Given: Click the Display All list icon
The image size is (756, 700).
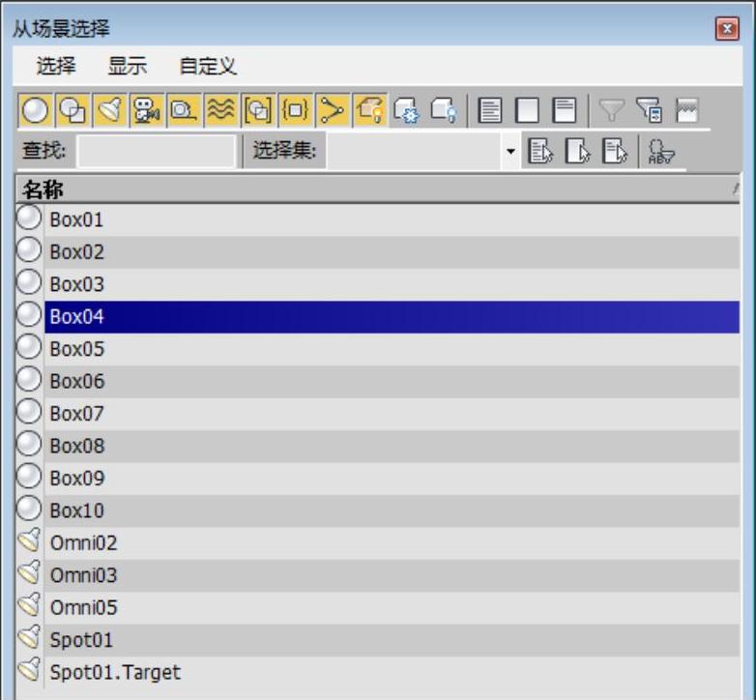Looking at the screenshot, I should pos(491,111).
